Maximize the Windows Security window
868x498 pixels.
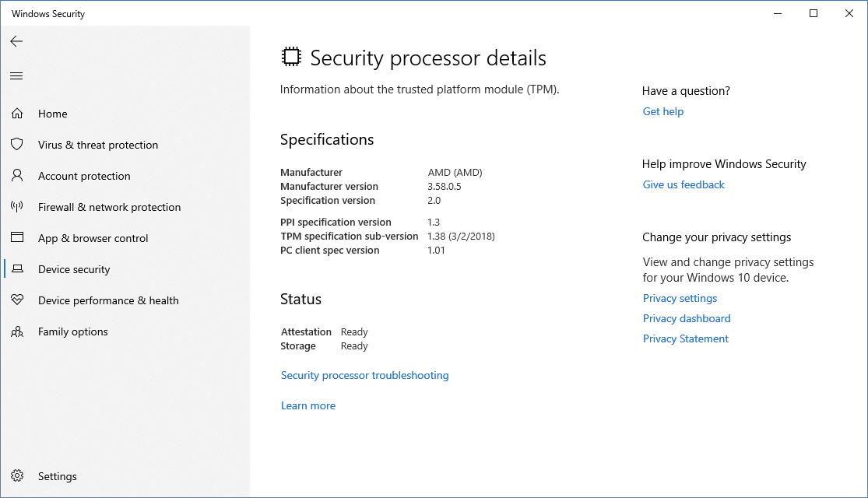coord(814,13)
